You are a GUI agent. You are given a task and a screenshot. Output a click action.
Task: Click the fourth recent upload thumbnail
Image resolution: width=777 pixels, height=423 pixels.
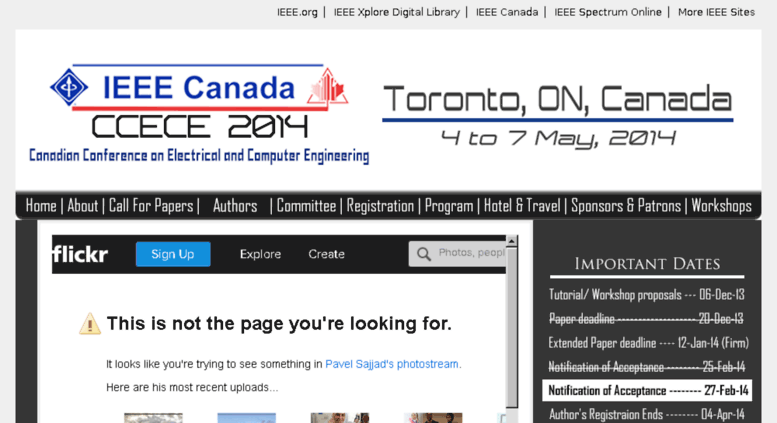click(433, 418)
